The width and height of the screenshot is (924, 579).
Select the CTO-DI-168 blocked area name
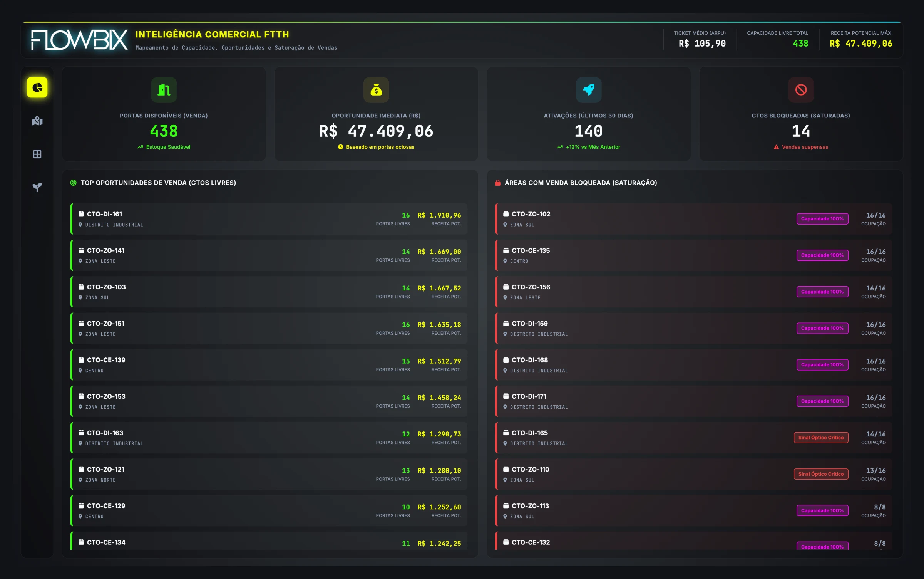tap(530, 360)
